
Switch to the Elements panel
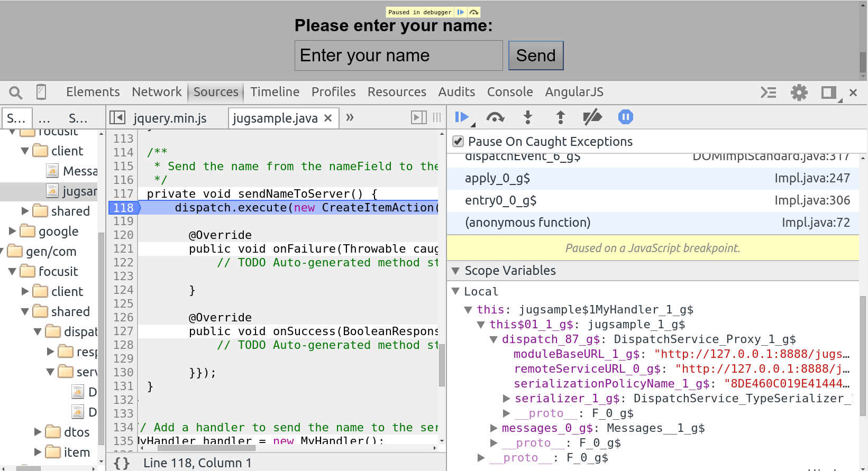tap(93, 92)
